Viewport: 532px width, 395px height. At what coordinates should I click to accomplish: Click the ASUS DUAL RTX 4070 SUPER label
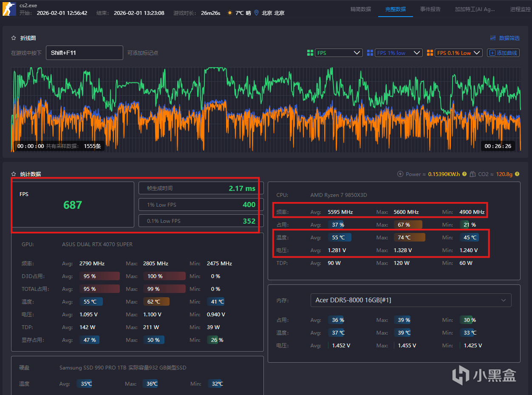tap(97, 244)
